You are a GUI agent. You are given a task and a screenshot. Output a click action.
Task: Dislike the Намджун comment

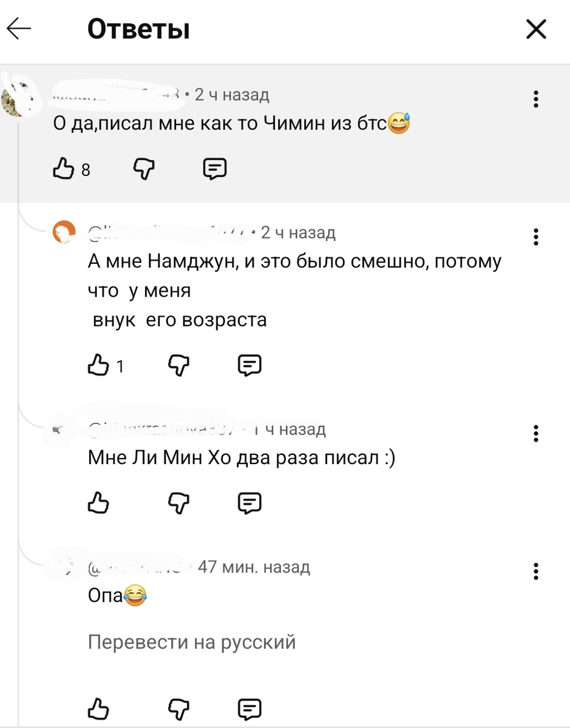[x=178, y=365]
